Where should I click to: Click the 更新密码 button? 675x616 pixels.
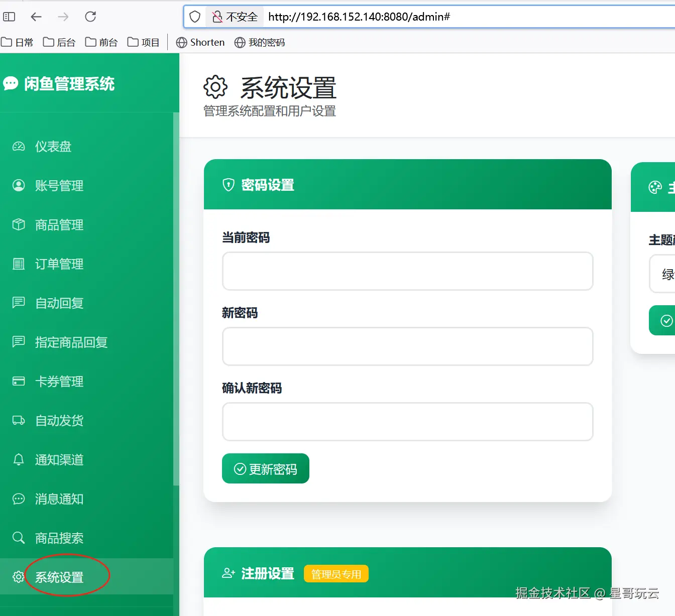click(266, 468)
